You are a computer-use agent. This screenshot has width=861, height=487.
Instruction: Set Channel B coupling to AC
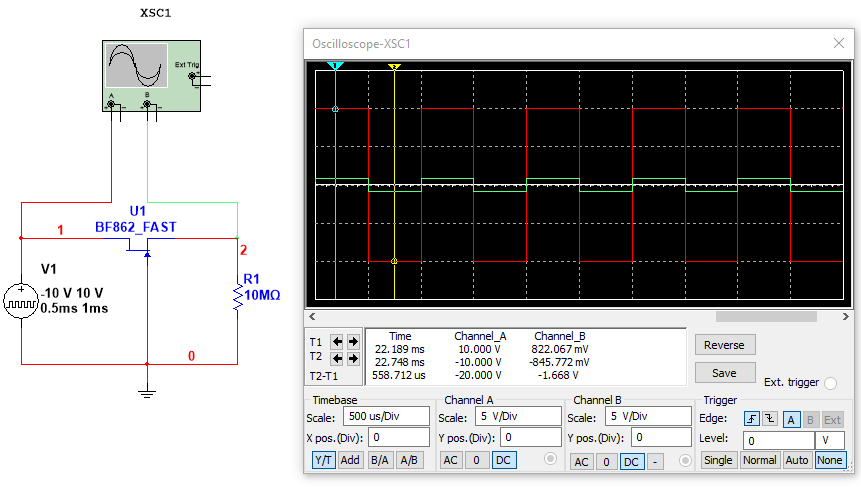pyautogui.click(x=582, y=462)
